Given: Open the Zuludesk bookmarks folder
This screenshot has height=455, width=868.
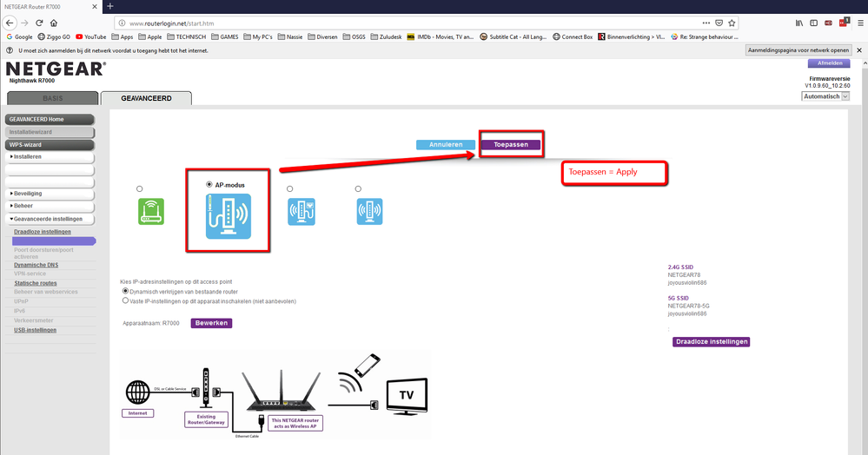Looking at the screenshot, I should 387,37.
